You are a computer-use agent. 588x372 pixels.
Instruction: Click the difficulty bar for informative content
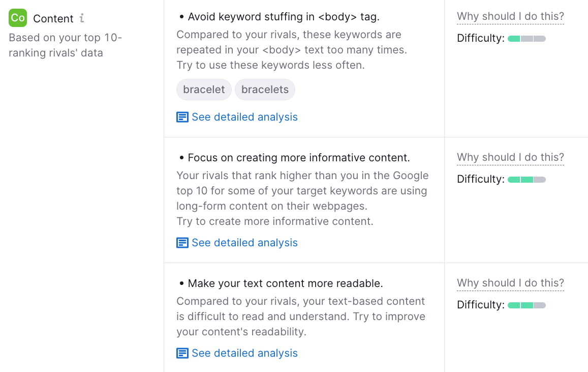pos(527,179)
